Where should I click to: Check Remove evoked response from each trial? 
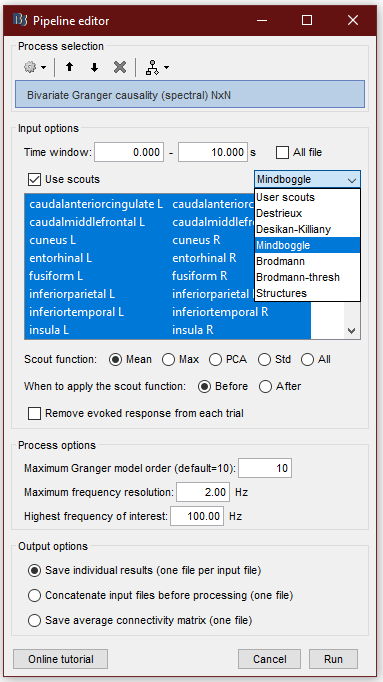(x=34, y=413)
